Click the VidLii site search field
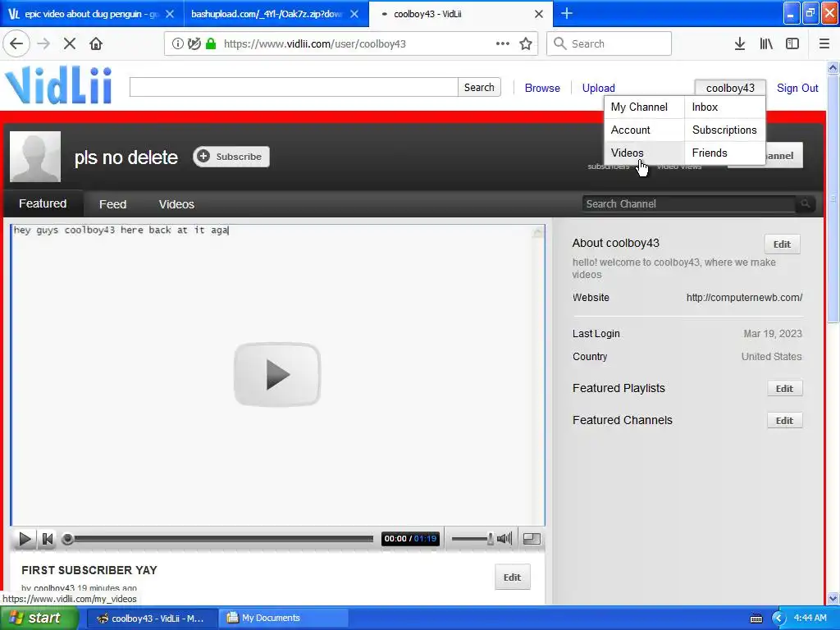 [294, 87]
